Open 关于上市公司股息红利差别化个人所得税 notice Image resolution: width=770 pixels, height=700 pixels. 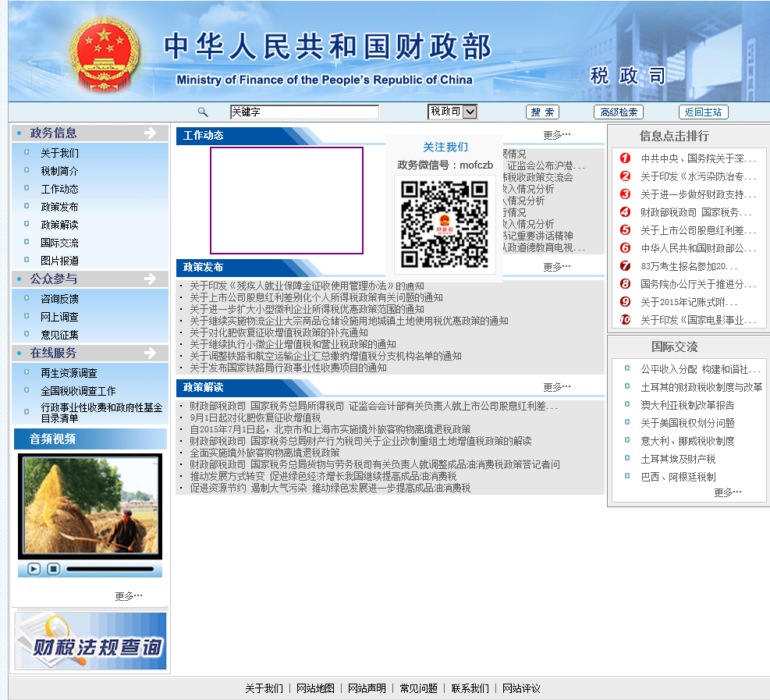(x=316, y=297)
